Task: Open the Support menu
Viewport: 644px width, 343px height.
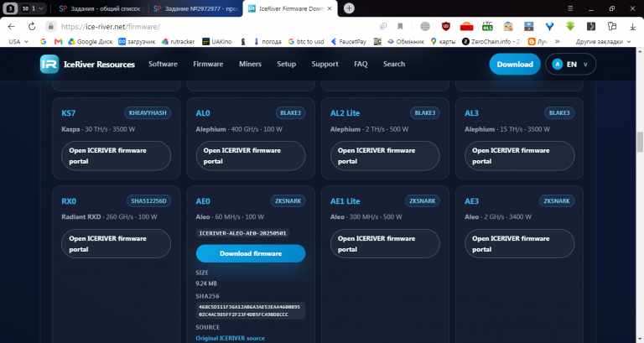Action: tap(325, 64)
